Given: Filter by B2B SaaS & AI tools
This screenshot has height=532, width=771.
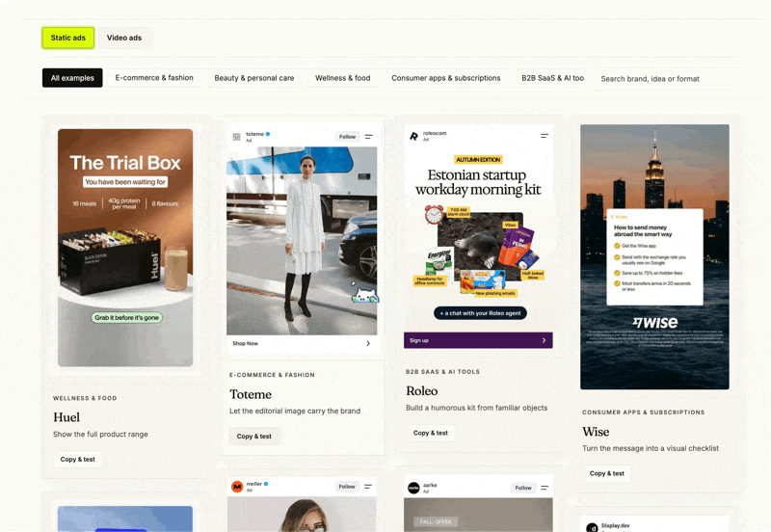Looking at the screenshot, I should pyautogui.click(x=552, y=78).
